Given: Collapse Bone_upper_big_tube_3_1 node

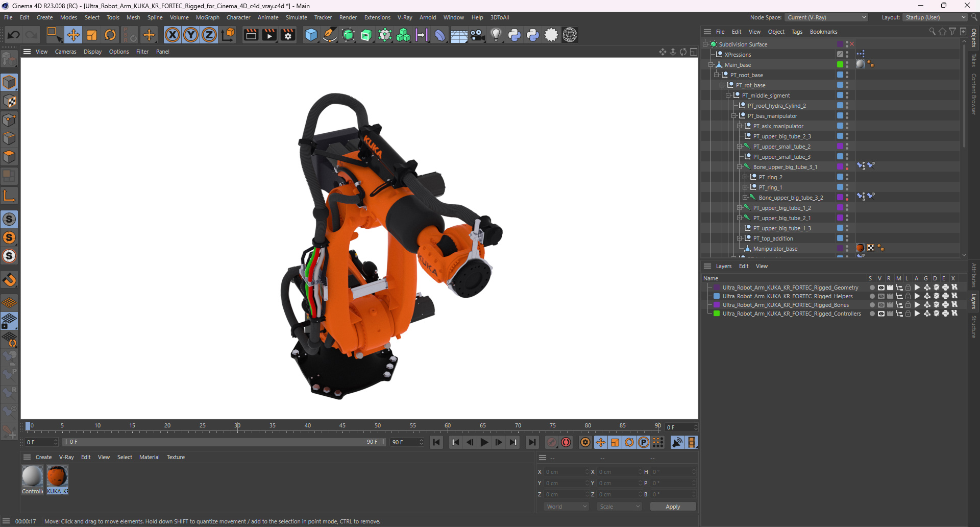Looking at the screenshot, I should (x=740, y=167).
